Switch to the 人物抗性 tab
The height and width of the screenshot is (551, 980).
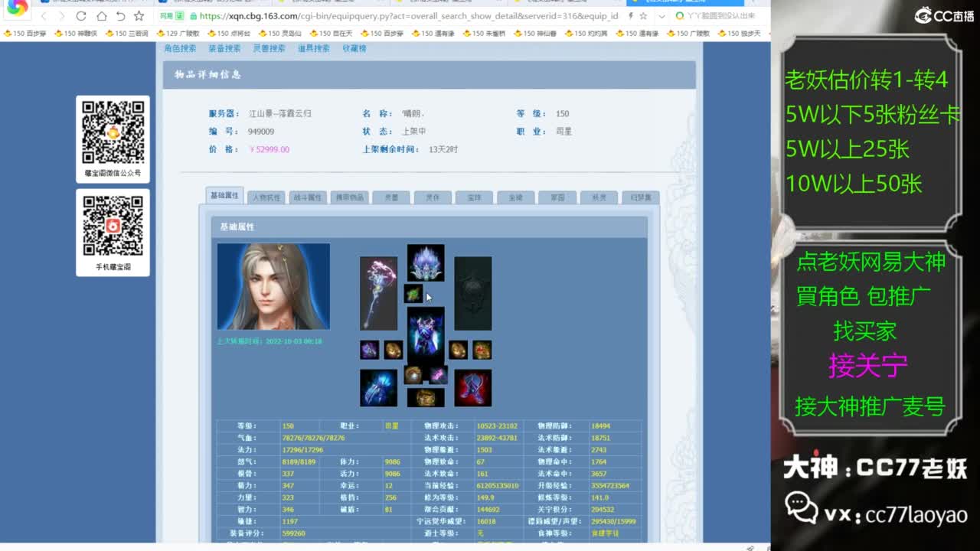266,197
